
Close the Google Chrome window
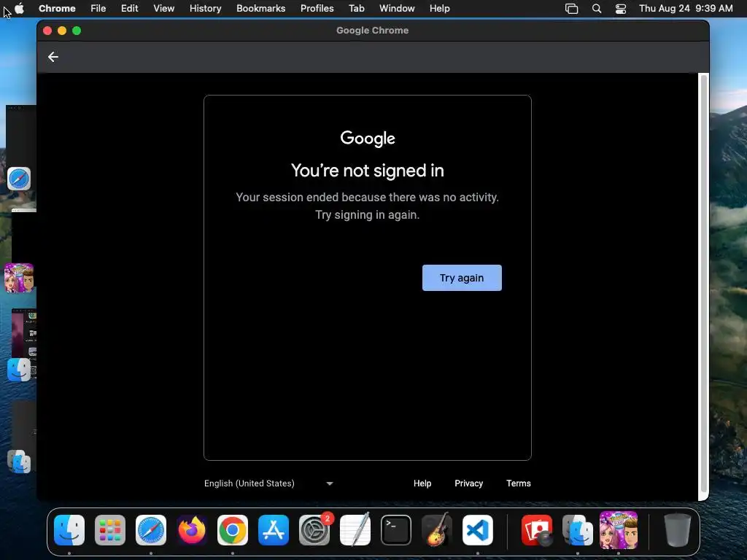click(x=47, y=31)
